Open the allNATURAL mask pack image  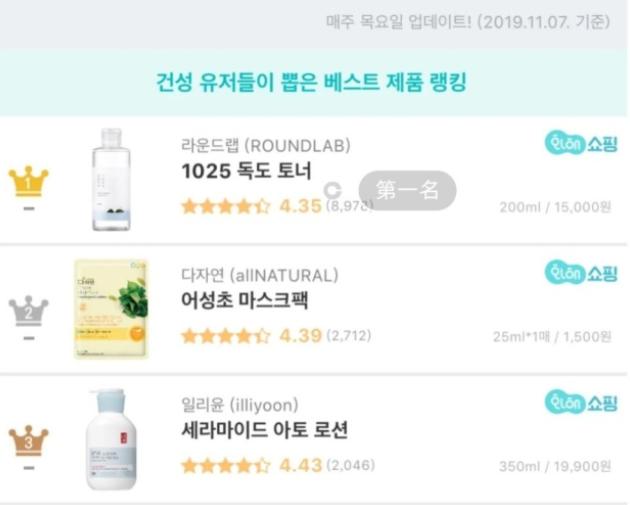110,309
